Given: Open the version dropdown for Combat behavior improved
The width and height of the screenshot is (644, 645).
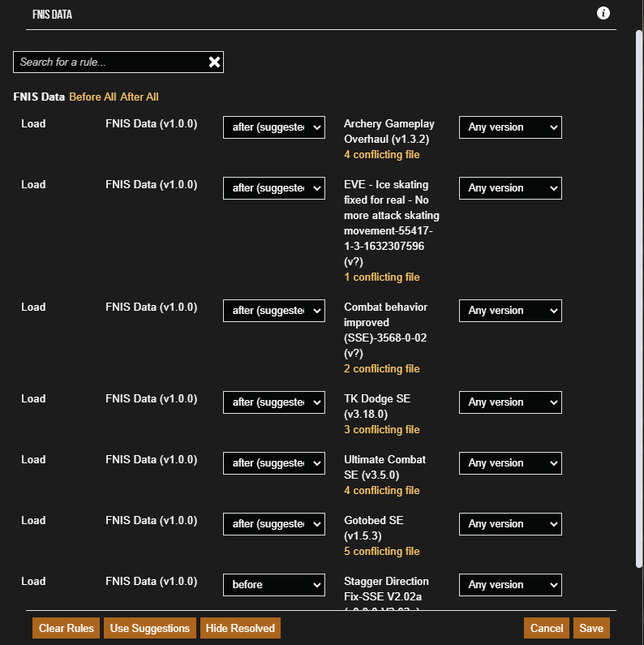Looking at the screenshot, I should [510, 311].
